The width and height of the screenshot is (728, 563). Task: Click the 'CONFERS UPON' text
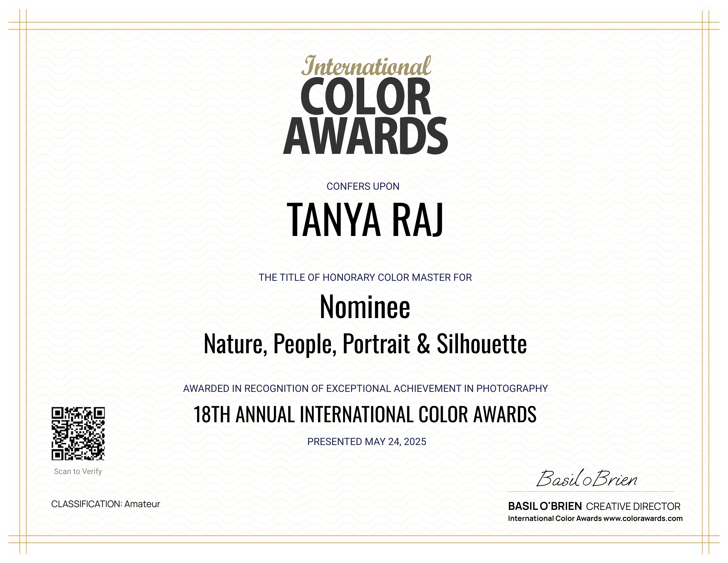coord(363,187)
